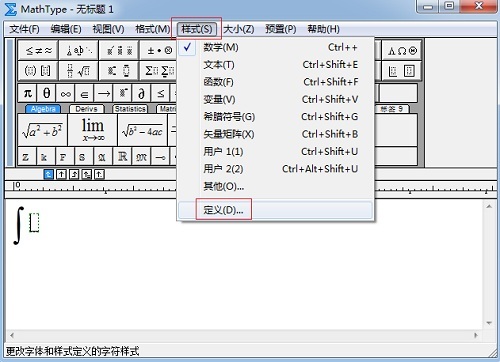Open the fraction and radical templates palette
Viewport: 500px width, 362px height.
79,70
